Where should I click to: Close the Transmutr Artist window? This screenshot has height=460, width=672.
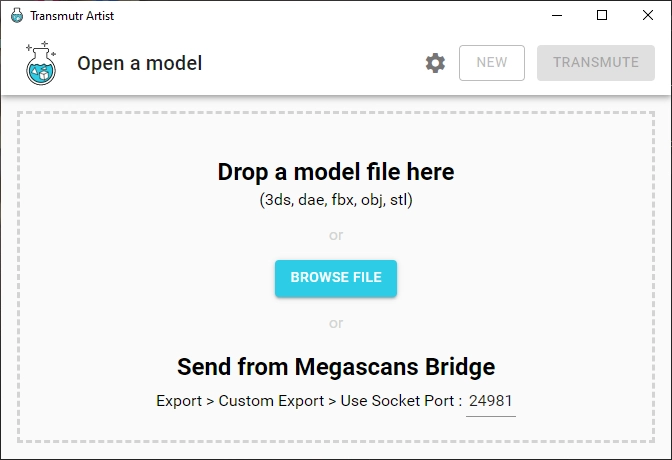point(648,15)
